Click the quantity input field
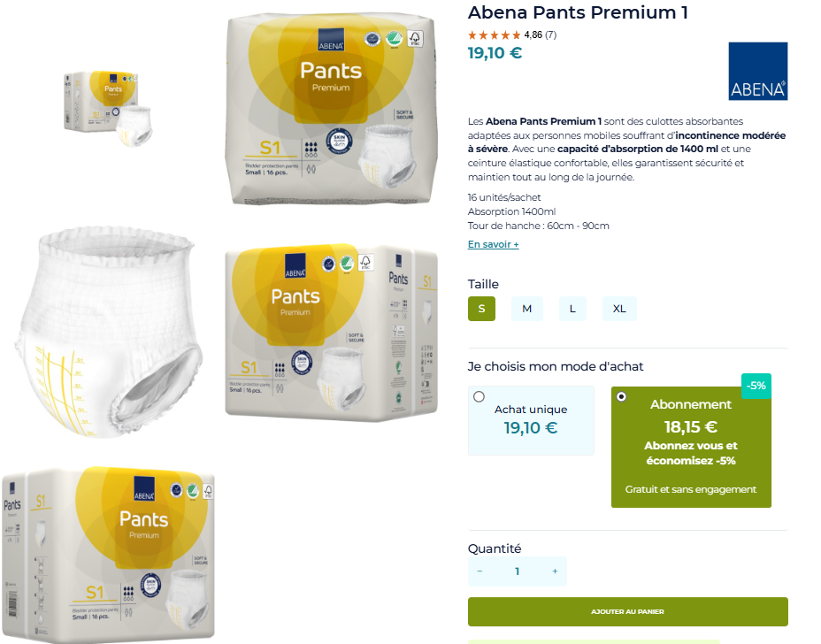821x644 pixels. point(518,571)
